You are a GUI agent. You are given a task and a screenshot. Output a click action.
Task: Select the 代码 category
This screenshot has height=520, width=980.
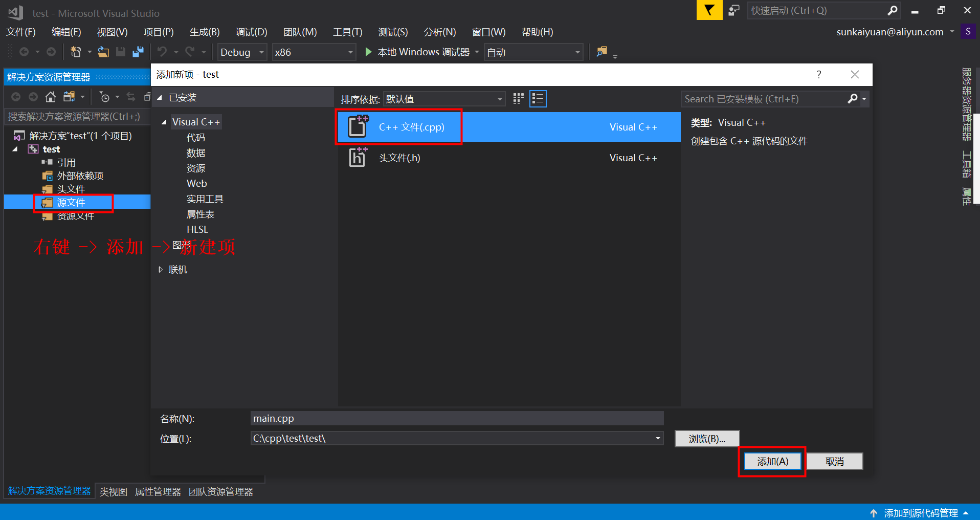pyautogui.click(x=196, y=137)
